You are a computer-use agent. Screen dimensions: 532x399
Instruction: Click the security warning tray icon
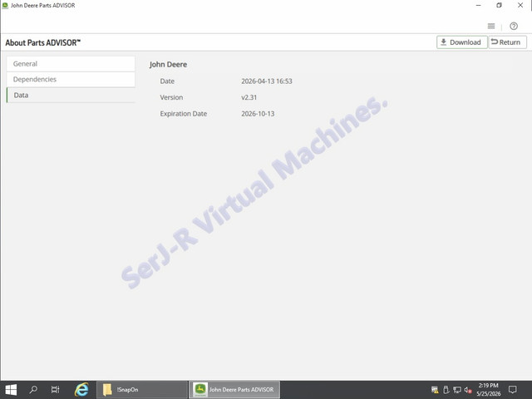(435, 390)
